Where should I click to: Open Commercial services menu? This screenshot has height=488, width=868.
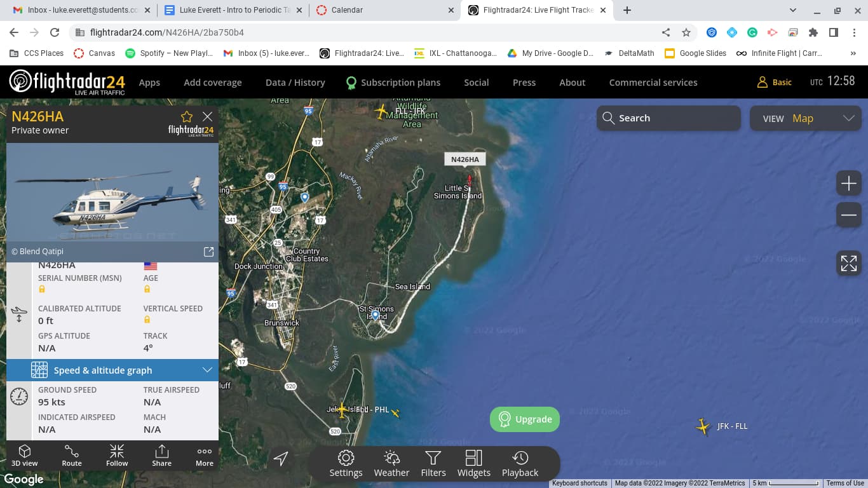point(653,83)
